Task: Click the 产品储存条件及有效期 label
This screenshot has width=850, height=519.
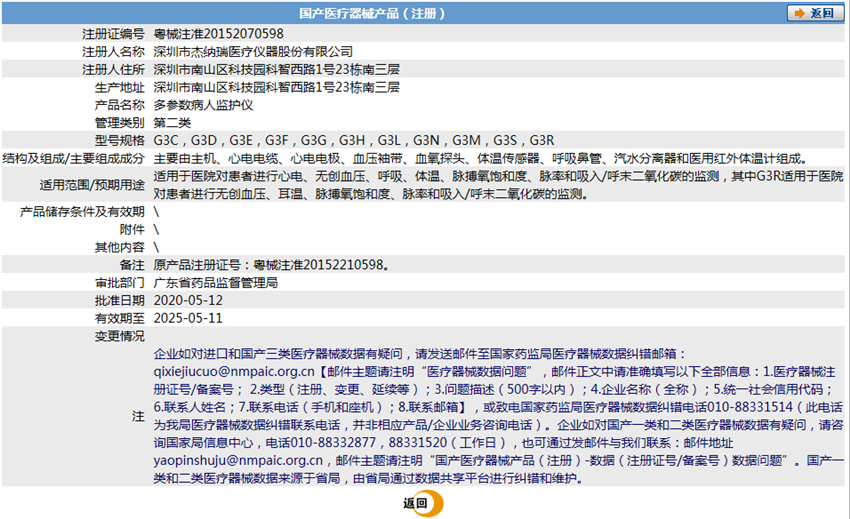Action: pos(82,212)
